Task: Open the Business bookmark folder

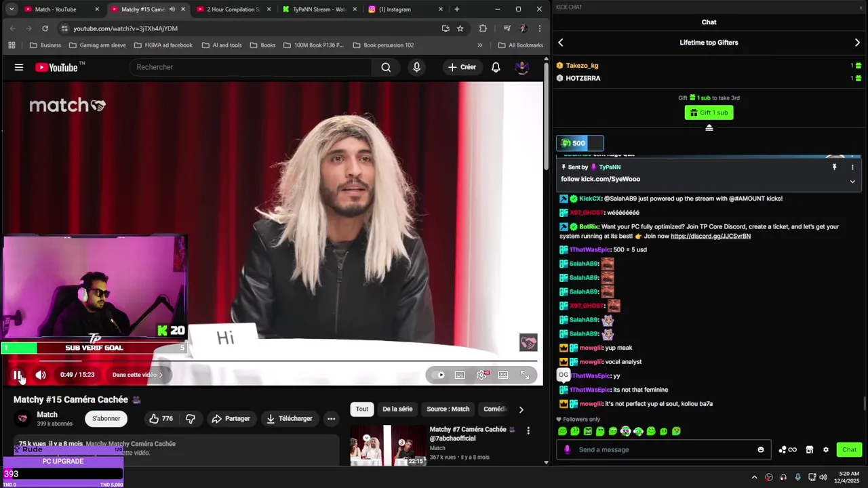Action: 45,45
